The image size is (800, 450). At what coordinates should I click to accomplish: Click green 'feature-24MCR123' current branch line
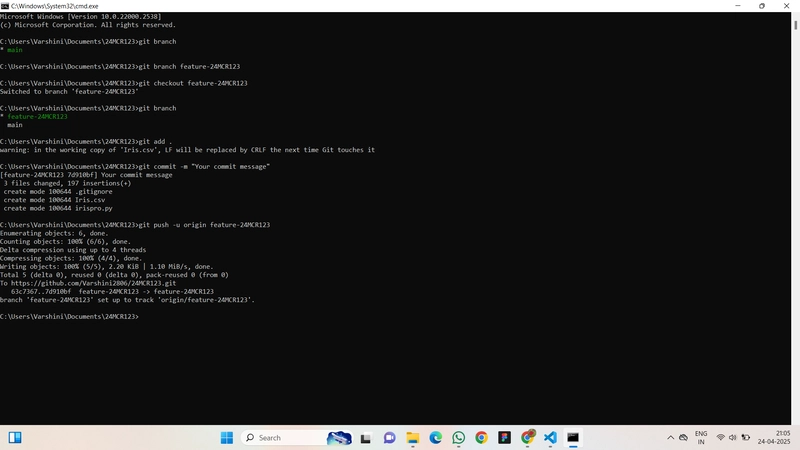37,117
